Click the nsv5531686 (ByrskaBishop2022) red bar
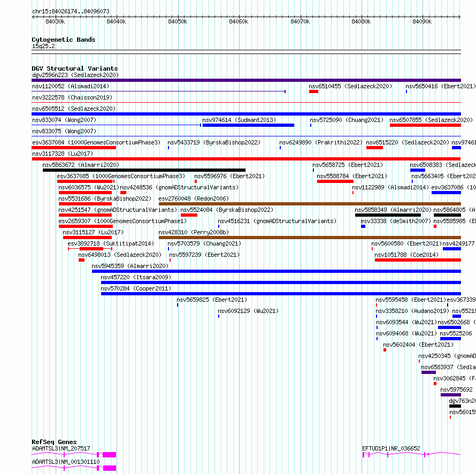The image size is (476, 474). pyautogui.click(x=85, y=204)
